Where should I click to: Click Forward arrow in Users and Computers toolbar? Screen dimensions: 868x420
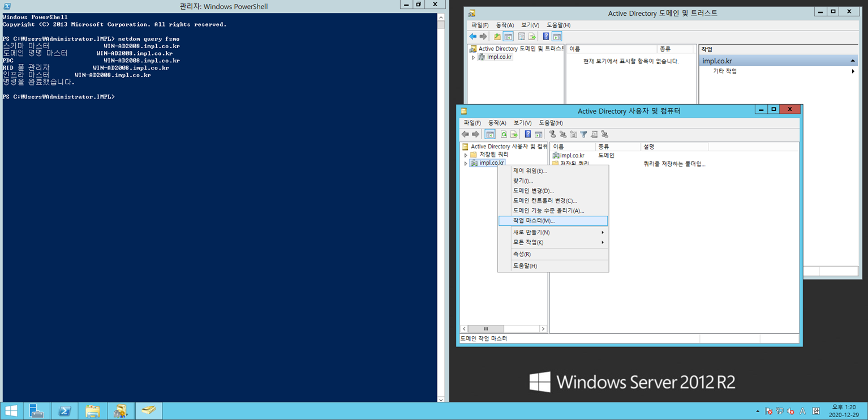tap(475, 134)
